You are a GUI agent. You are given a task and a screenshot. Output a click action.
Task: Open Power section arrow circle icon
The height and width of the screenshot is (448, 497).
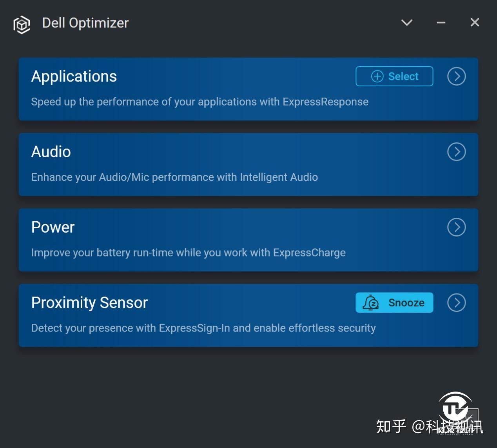click(456, 227)
